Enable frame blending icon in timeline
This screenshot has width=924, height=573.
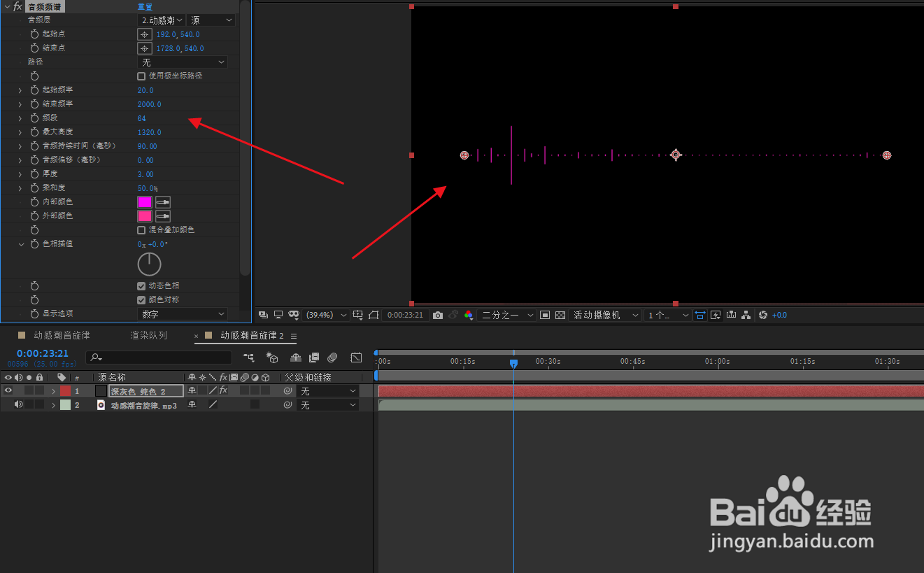(314, 358)
